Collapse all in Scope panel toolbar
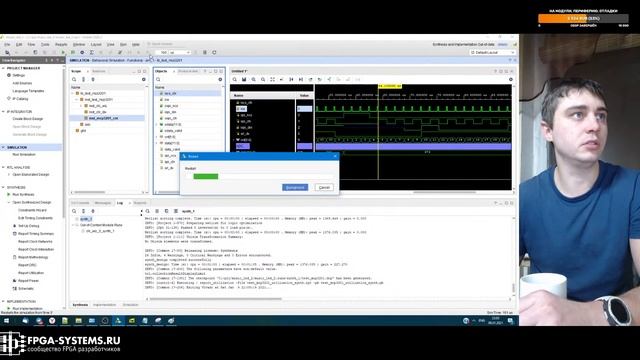The width and height of the screenshot is (640, 360). click(x=83, y=80)
